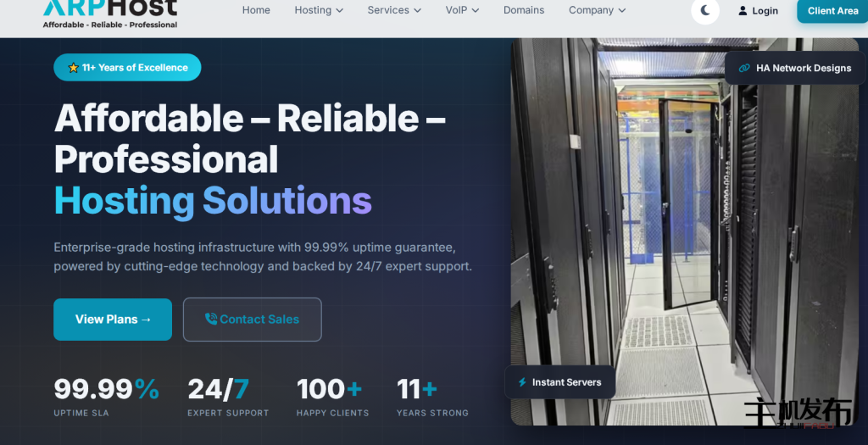Click the link icon on HA Network Designs
Image resolution: width=868 pixels, height=445 pixels.
click(744, 68)
